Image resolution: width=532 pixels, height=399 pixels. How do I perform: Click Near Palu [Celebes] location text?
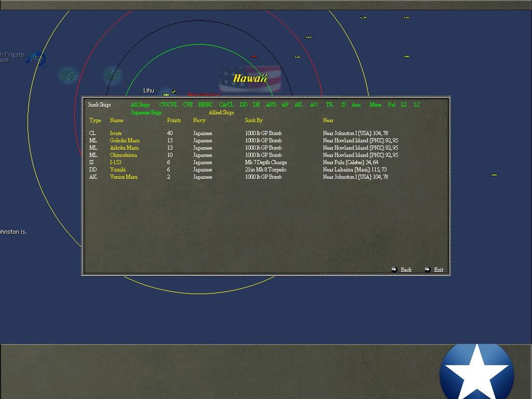coord(351,163)
